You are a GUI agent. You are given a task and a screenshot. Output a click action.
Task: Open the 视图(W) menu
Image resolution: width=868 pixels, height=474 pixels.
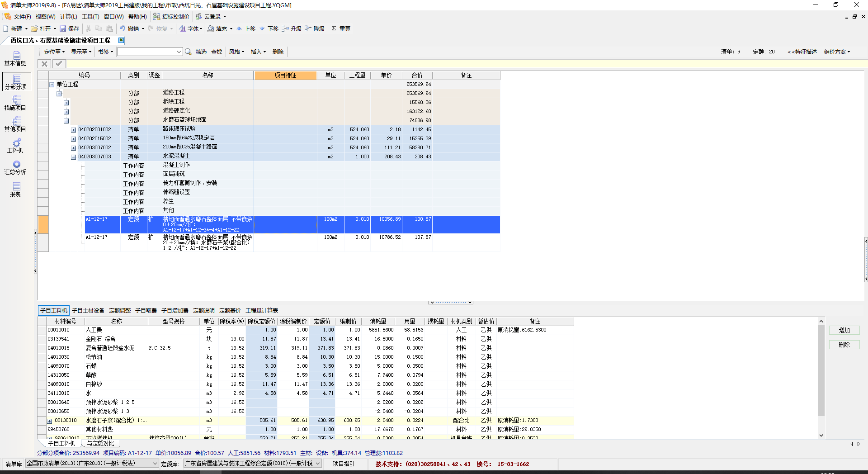click(45, 17)
